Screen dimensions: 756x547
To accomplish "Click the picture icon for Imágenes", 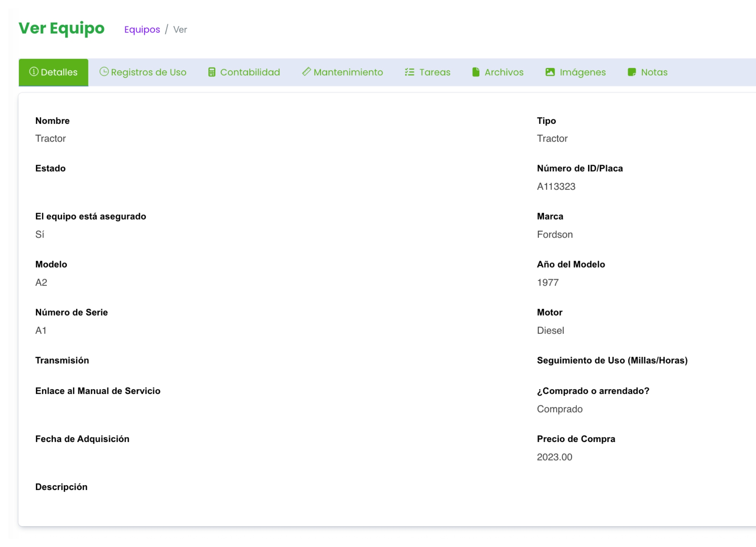I will (550, 72).
